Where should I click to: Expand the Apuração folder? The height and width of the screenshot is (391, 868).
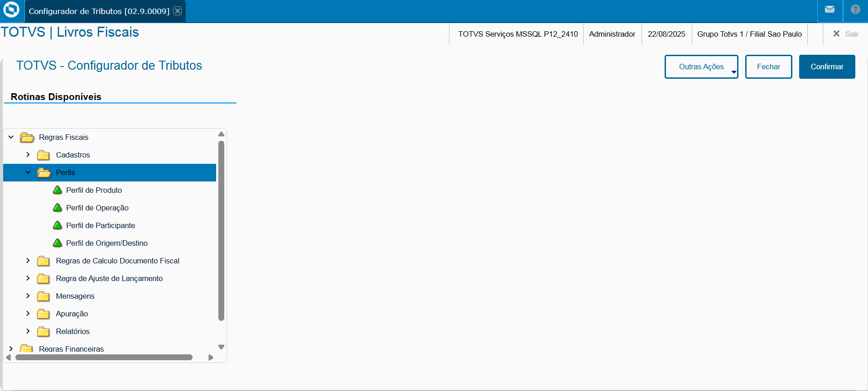[x=28, y=314]
